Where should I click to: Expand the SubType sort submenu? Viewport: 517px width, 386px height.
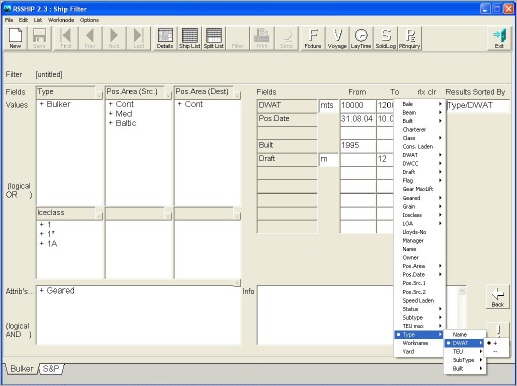(465, 360)
